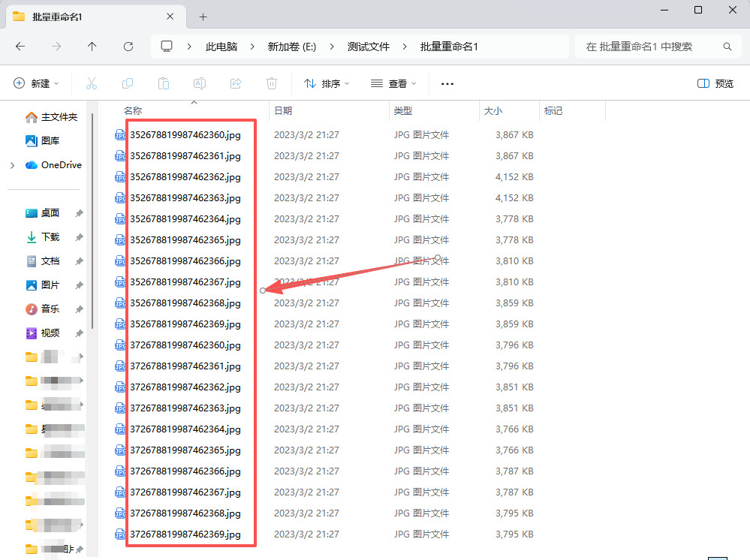Click the computer icon in address bar

(x=167, y=47)
